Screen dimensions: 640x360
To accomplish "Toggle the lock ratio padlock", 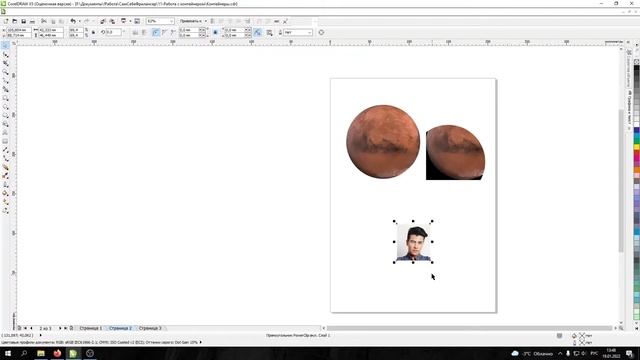I will (93, 32).
